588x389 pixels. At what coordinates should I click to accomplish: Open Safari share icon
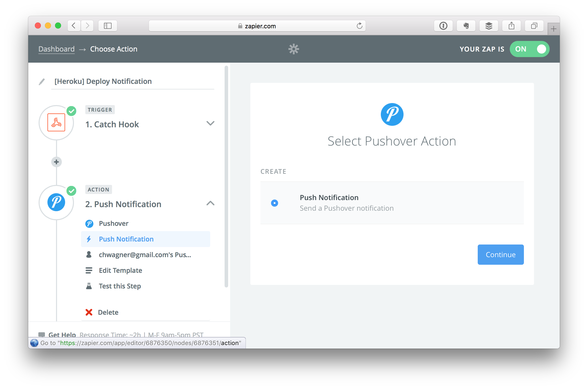(x=511, y=26)
